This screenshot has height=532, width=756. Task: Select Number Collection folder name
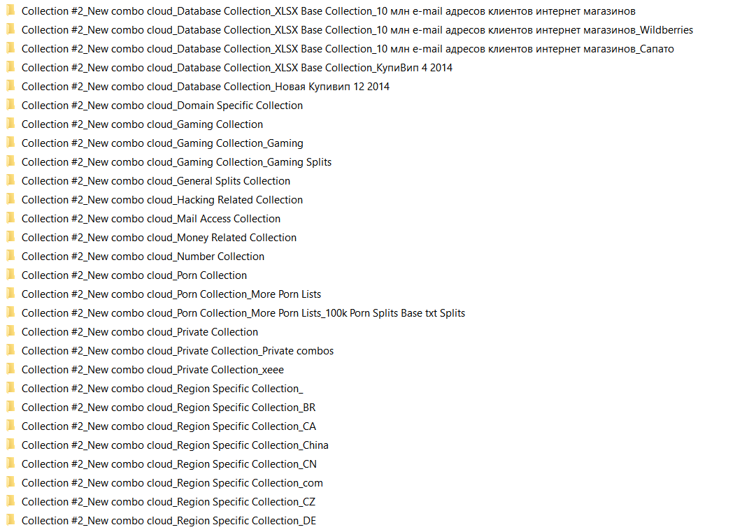143,257
